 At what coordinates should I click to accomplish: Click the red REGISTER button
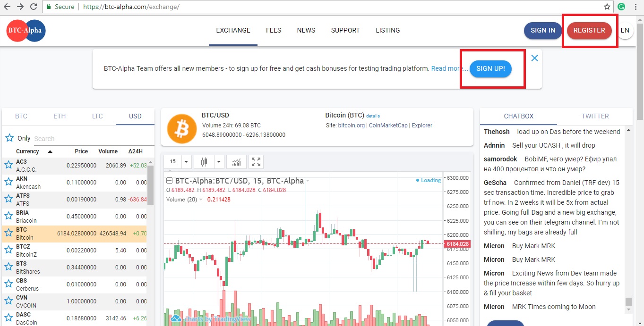coord(589,30)
